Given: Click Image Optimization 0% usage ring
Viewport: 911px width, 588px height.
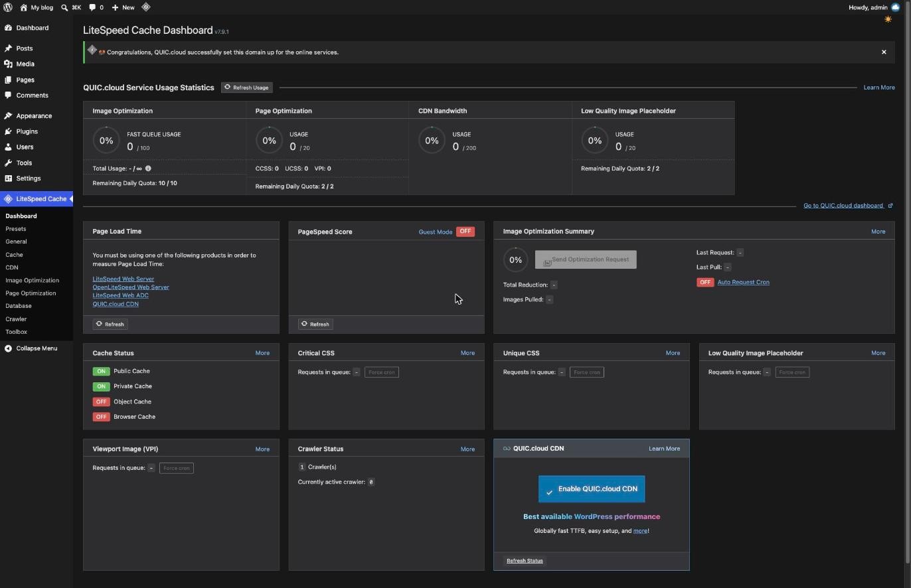Looking at the screenshot, I should click(x=106, y=140).
